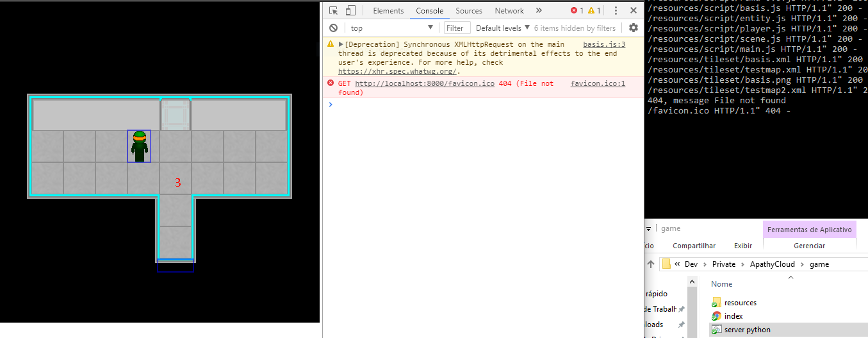Open the Network tab
This screenshot has height=338, width=868.
click(509, 10)
